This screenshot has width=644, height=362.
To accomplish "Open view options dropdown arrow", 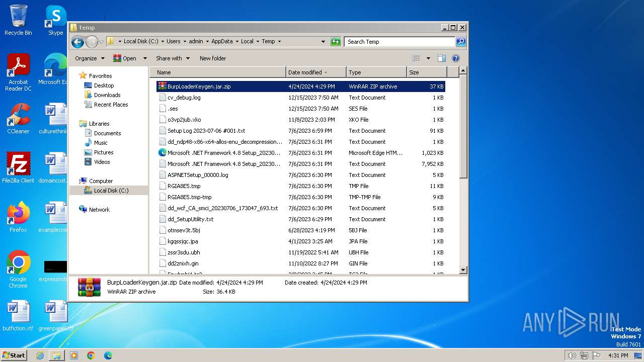I will [428, 58].
